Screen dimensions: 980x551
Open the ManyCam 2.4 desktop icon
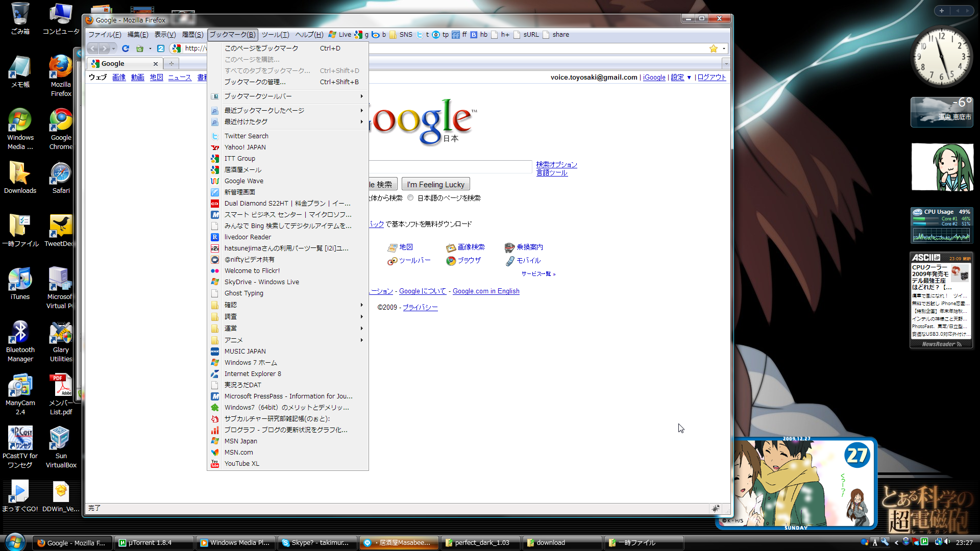tap(20, 394)
